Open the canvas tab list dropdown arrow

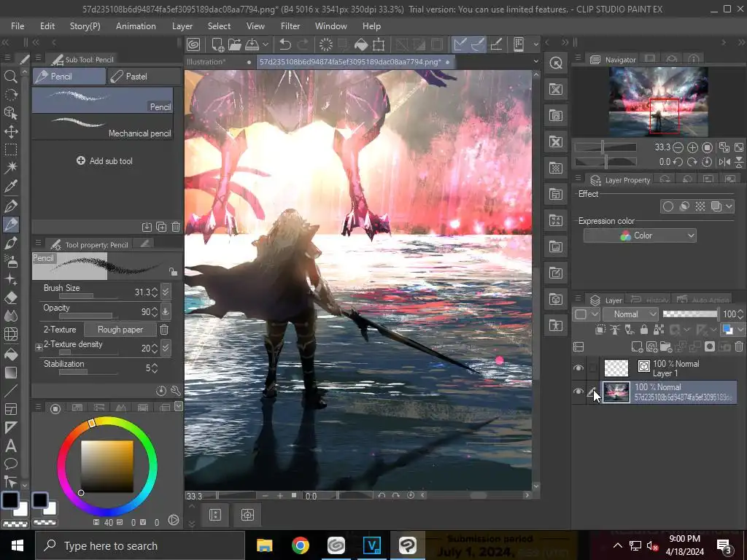(535, 61)
